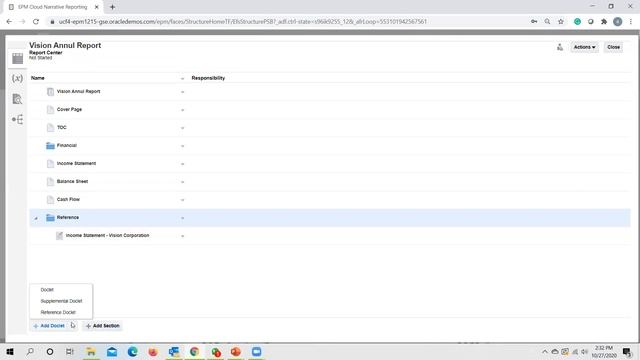Image resolution: width=640 pixels, height=360 pixels.
Task: Open the Chrome three-dot menu
Action: 631,22
